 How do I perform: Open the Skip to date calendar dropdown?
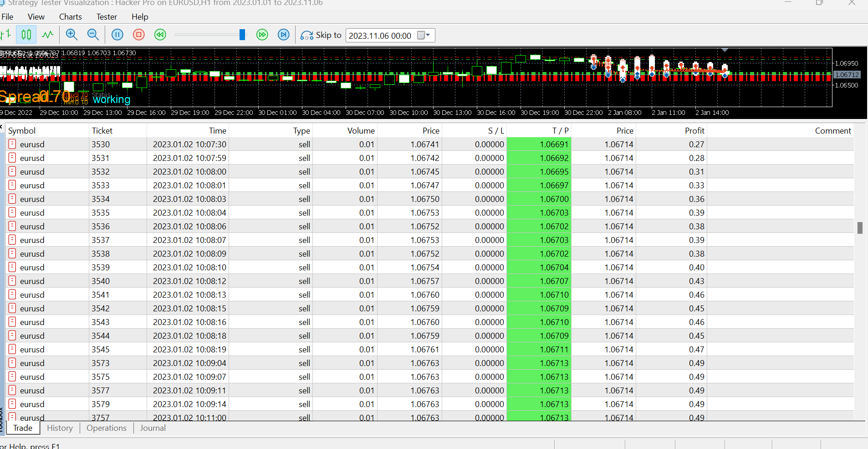tap(424, 35)
